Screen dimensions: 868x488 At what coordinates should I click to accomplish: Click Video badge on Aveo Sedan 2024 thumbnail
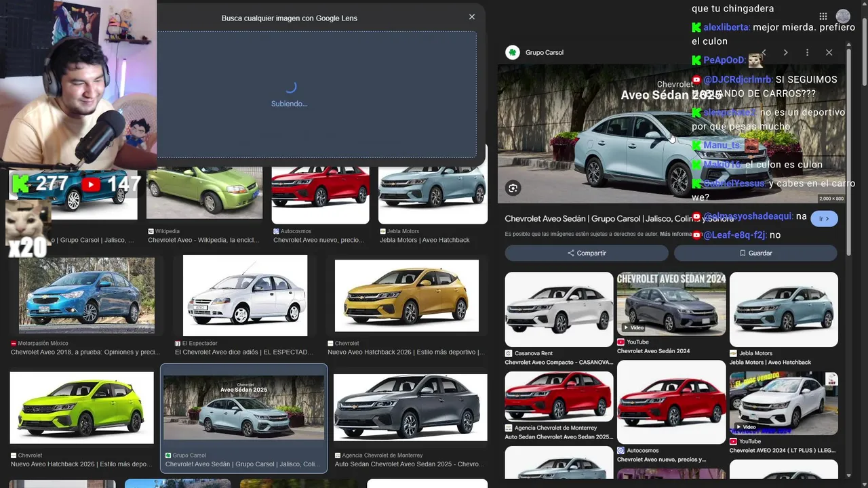tap(633, 328)
